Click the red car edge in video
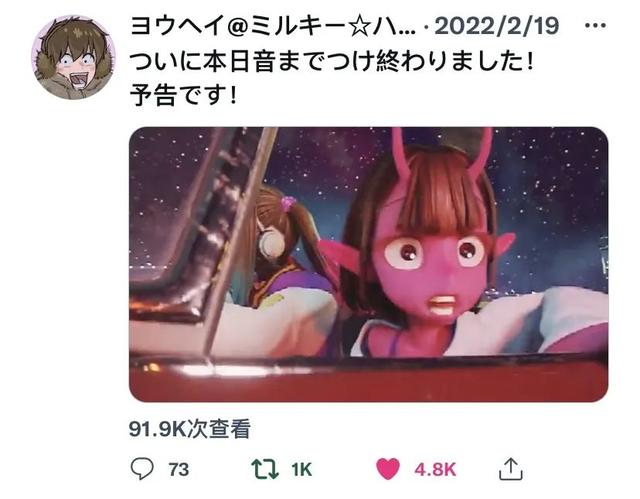The height and width of the screenshot is (499, 640). click(369, 379)
